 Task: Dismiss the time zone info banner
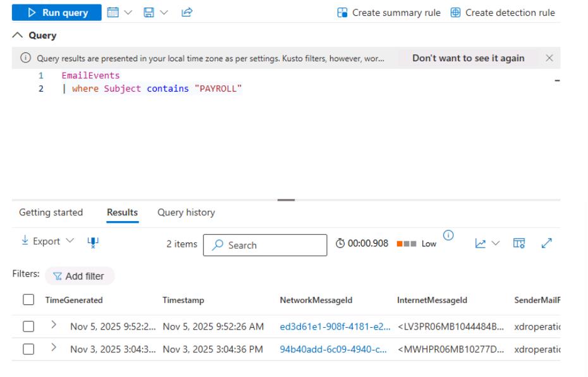click(549, 58)
